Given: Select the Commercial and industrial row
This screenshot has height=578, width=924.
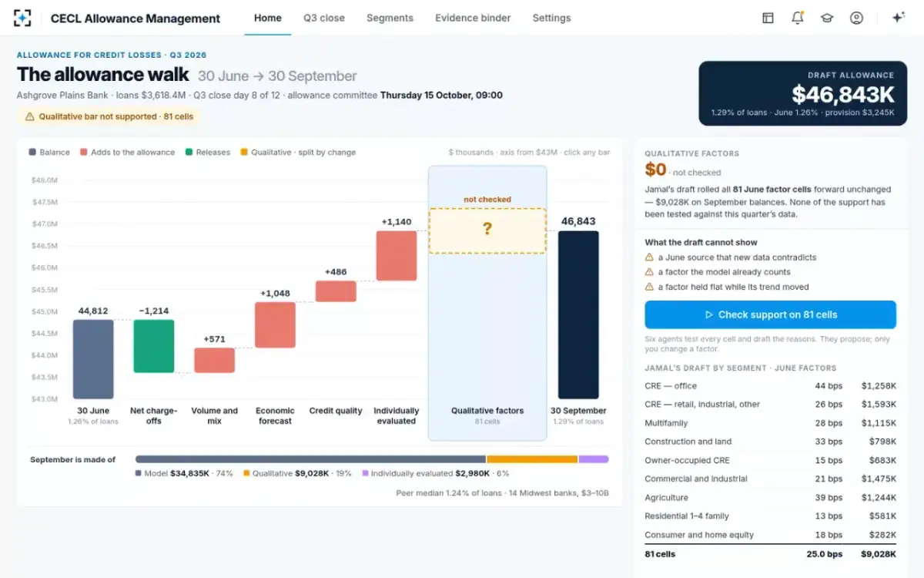Looking at the screenshot, I should 770,479.
